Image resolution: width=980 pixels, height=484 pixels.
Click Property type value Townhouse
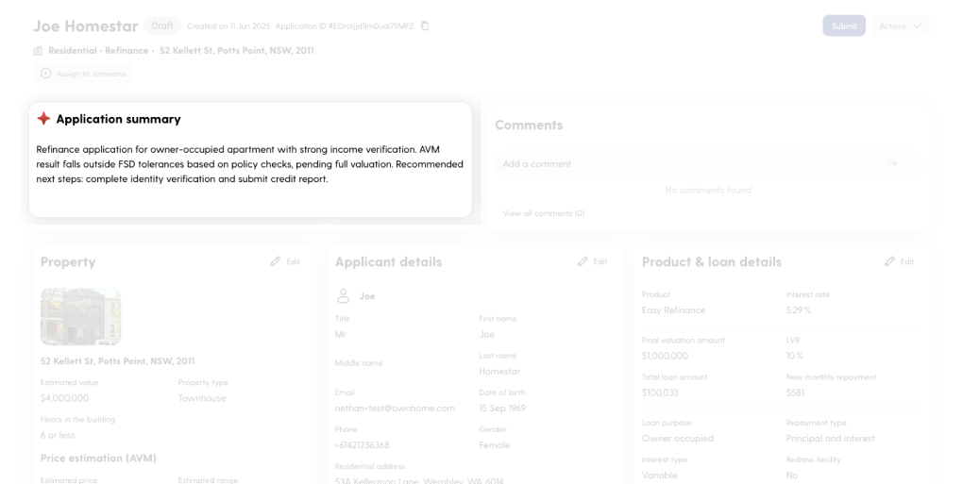(x=202, y=398)
